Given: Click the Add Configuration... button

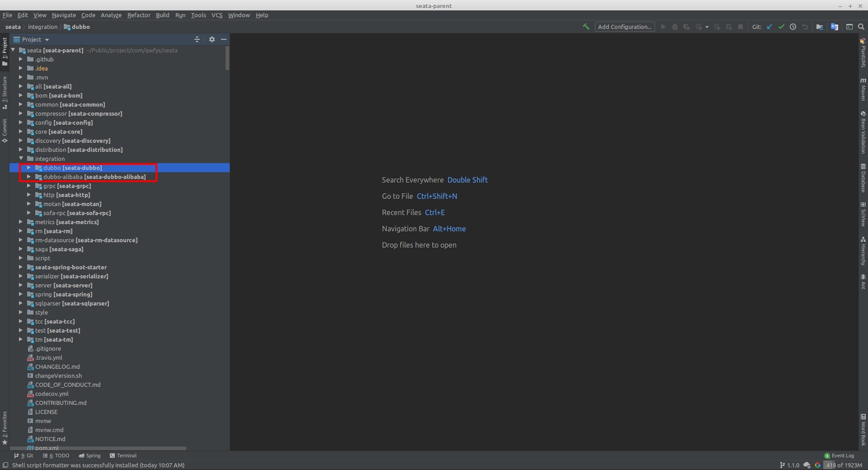Looking at the screenshot, I should click(625, 27).
